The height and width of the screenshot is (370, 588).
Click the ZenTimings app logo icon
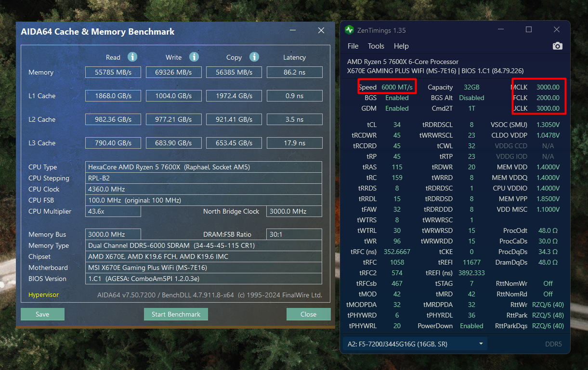349,30
